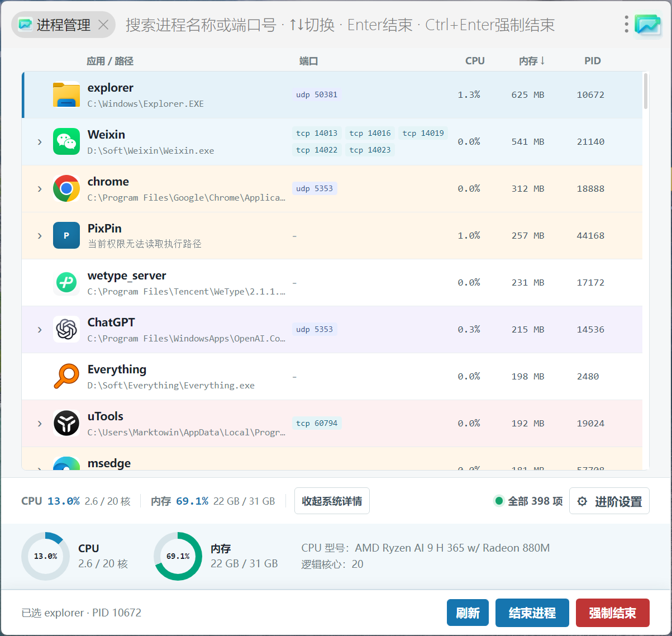The width and height of the screenshot is (672, 636).
Task: Click 收起系统详情 button
Action: (332, 501)
